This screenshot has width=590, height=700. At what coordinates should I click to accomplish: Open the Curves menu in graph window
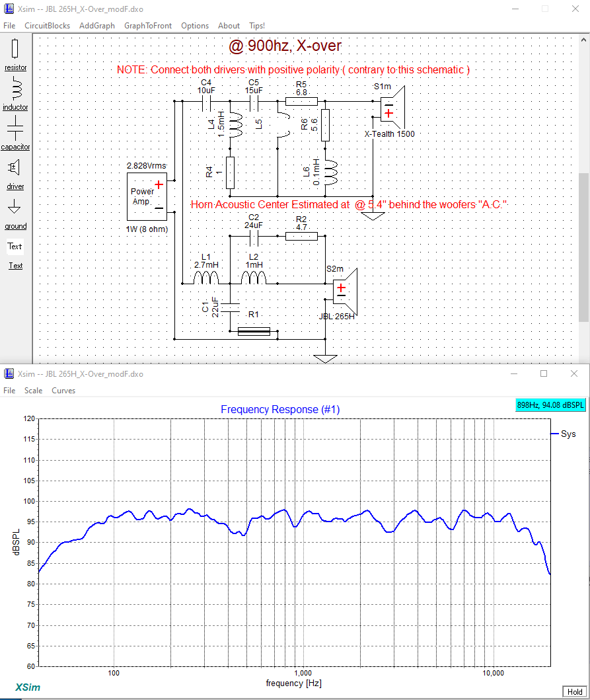(x=63, y=391)
